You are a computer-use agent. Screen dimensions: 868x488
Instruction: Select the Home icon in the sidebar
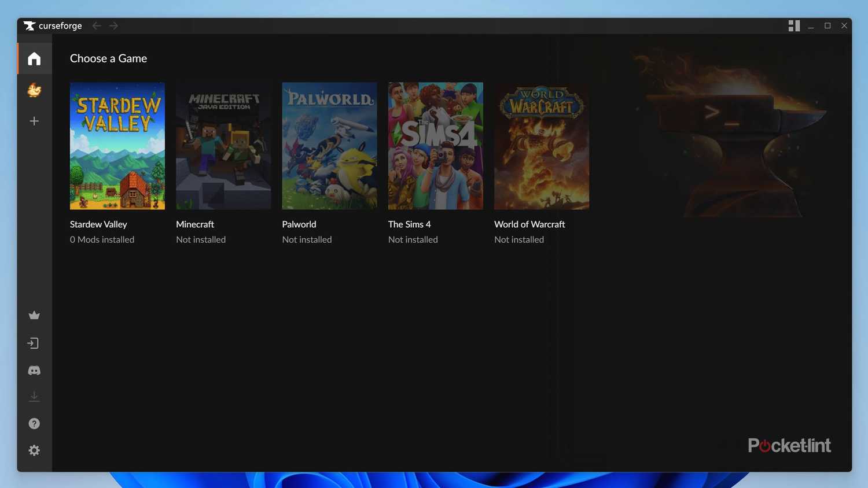coord(34,58)
